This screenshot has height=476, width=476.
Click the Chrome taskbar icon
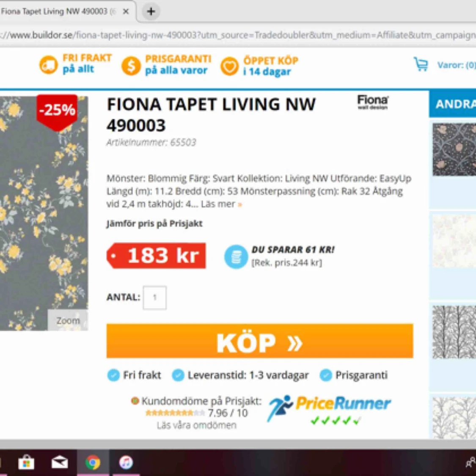(93, 462)
